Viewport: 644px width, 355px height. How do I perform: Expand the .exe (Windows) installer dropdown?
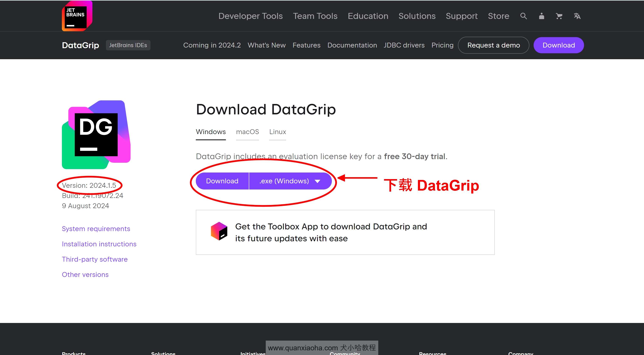click(x=290, y=181)
